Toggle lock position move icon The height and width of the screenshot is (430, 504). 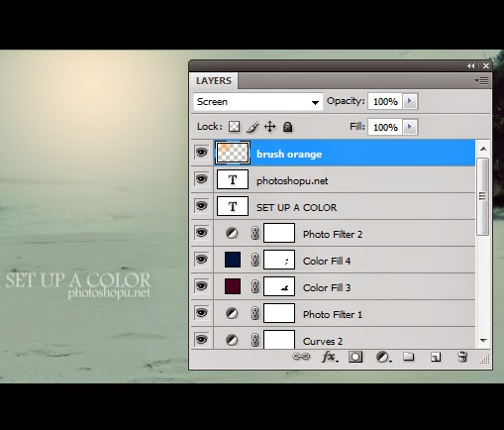[270, 127]
